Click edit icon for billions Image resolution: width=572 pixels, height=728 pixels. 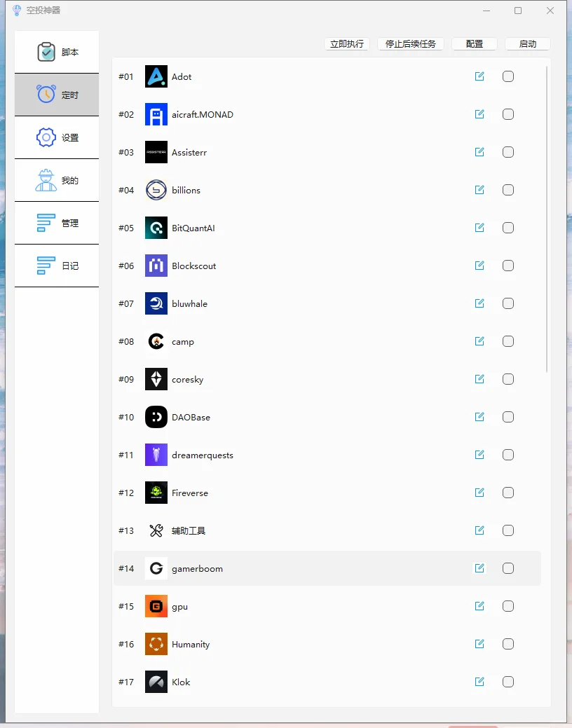479,189
